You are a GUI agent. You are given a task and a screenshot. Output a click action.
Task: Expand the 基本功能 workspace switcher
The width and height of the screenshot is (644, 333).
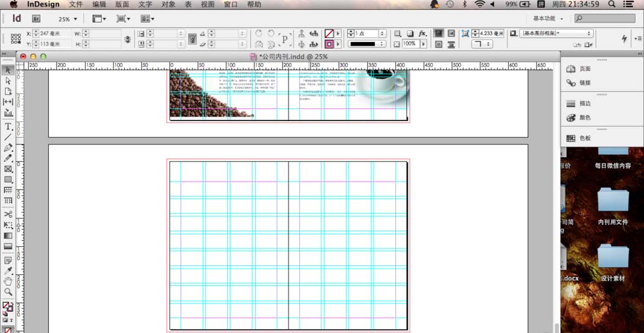click(548, 19)
